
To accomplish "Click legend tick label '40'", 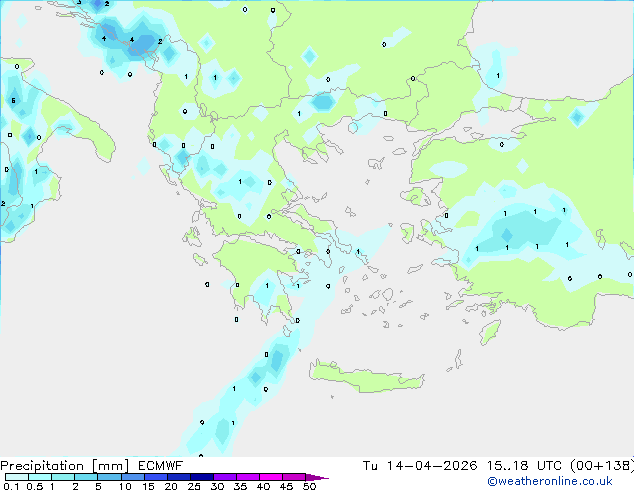I will (263, 486).
